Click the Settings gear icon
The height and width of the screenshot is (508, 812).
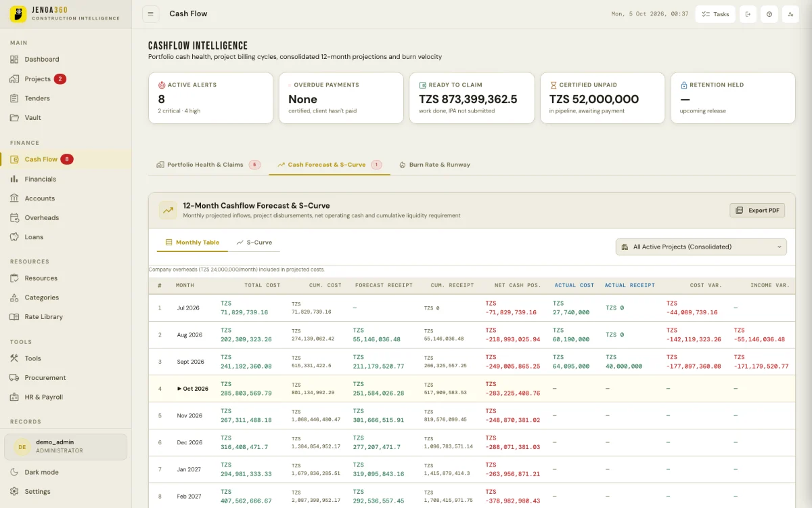(15, 492)
